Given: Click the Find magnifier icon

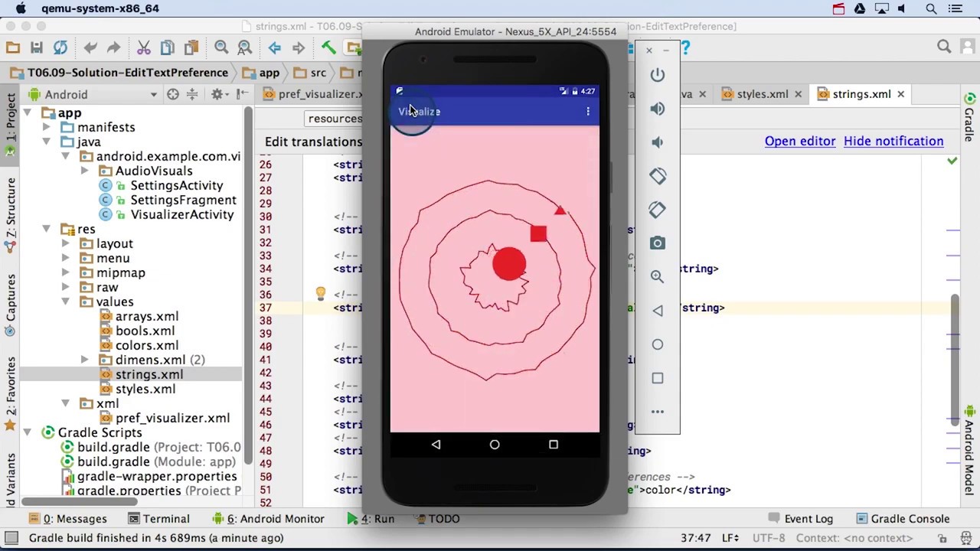Looking at the screenshot, I should coord(221,47).
